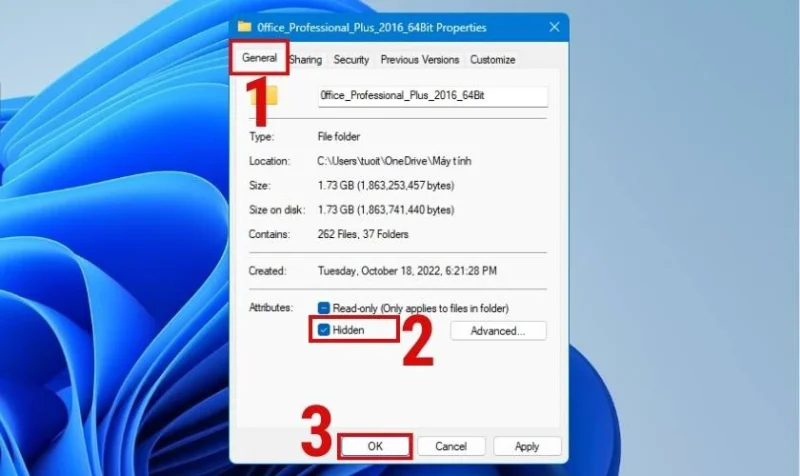Click the size value 1.73 GB (1,863,253,457 bytes)

[386, 185]
